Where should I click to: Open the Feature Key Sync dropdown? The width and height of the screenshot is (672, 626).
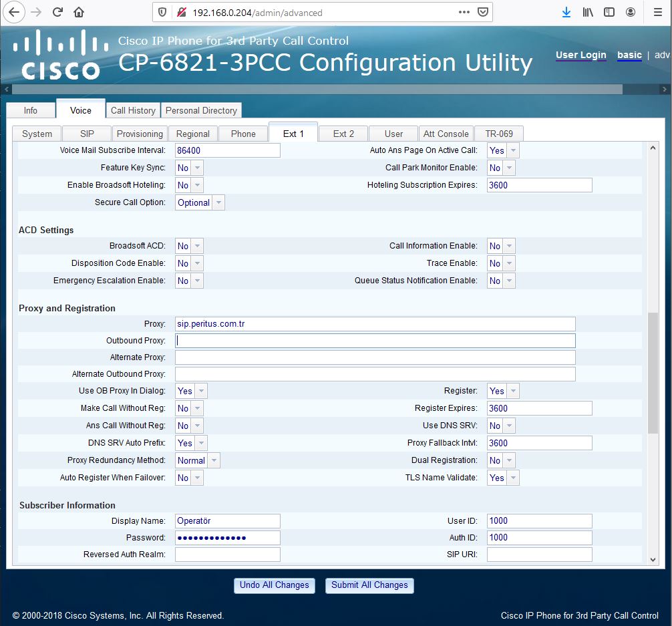[x=189, y=168]
